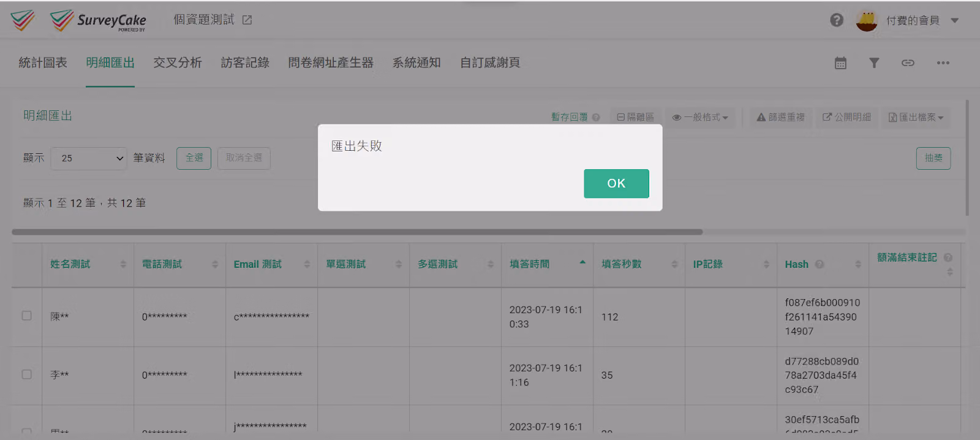This screenshot has width=980, height=440.
Task: Click the 隔離區 button
Action: click(x=635, y=117)
